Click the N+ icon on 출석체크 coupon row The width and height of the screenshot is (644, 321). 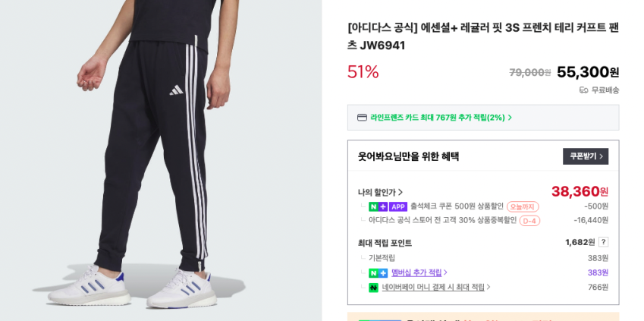(x=378, y=206)
